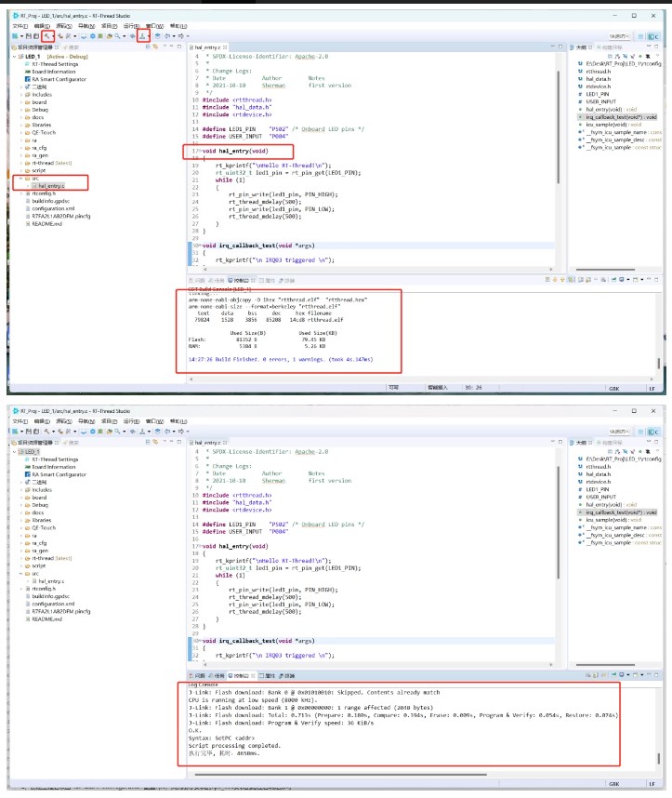The height and width of the screenshot is (798, 672).
Task: Open the 文件(F) menu in the top window
Action: (20, 26)
